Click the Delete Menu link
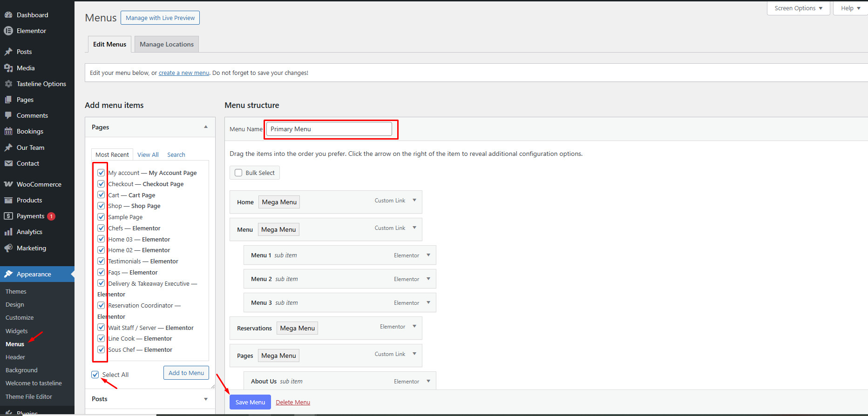The image size is (868, 416). 293,402
